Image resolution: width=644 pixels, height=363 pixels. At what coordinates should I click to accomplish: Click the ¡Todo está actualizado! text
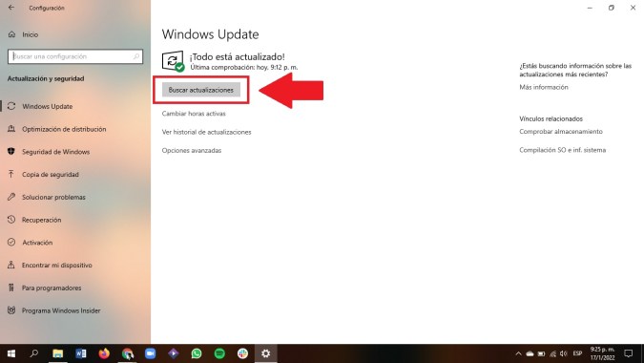237,56
